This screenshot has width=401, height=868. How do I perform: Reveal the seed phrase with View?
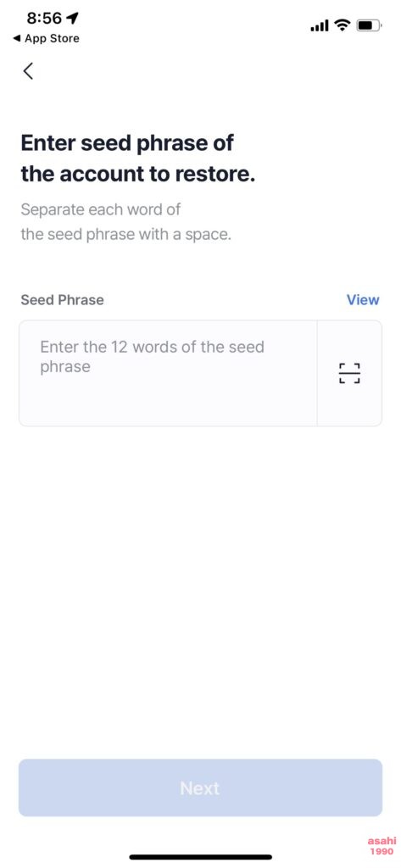(363, 299)
